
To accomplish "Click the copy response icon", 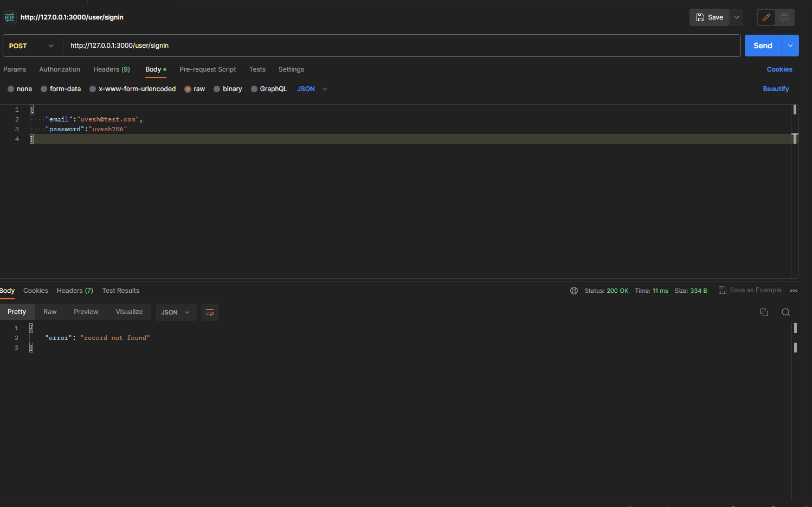I will click(x=764, y=312).
